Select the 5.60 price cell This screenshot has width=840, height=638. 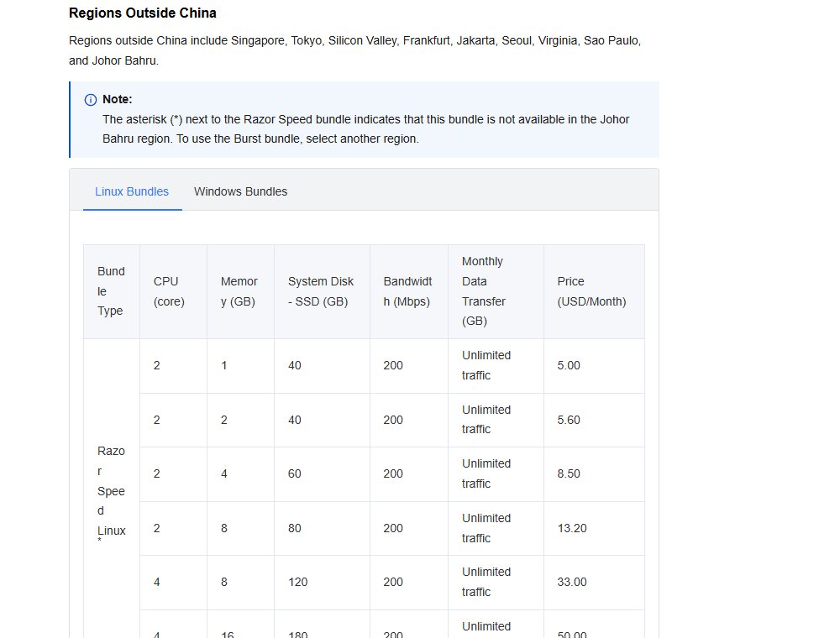[x=594, y=421]
